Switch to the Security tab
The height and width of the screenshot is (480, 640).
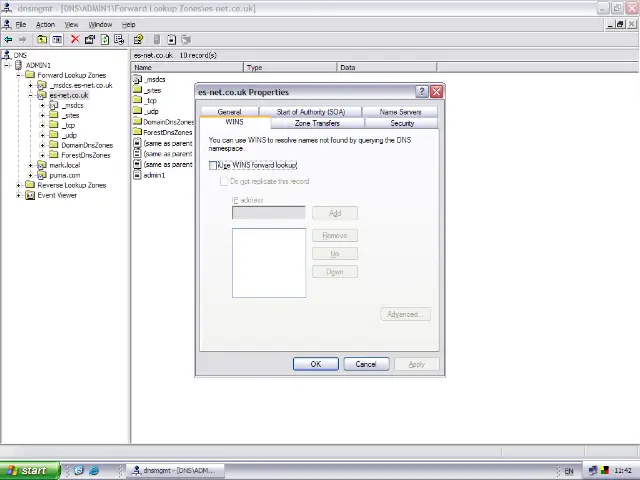402,123
